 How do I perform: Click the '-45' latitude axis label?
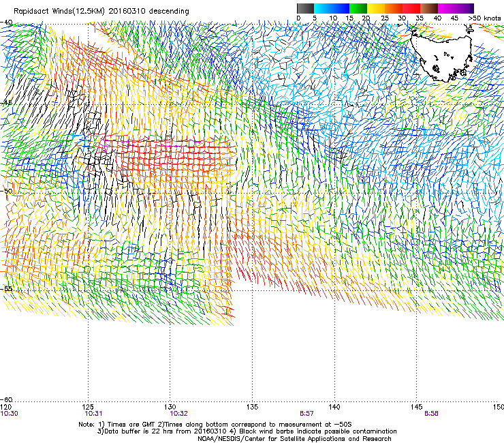[x=6, y=103]
